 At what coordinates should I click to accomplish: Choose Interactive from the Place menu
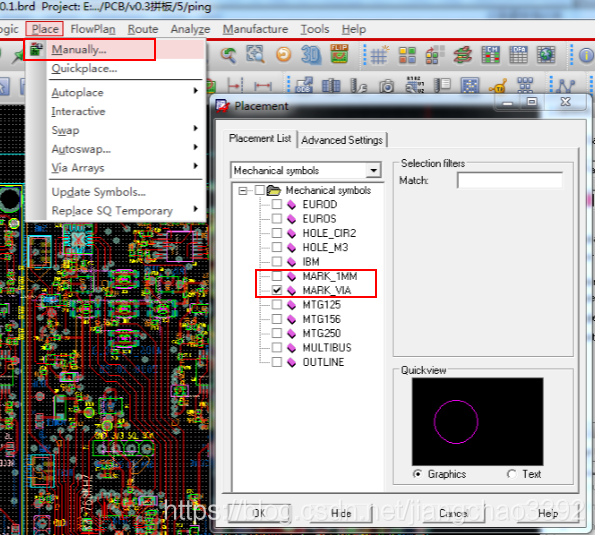pos(78,111)
